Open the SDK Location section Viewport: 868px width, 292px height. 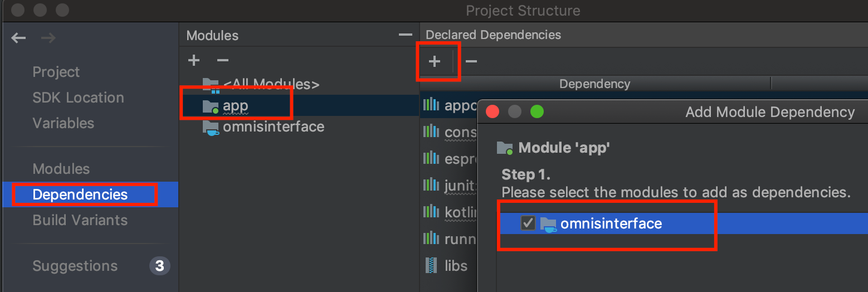pos(78,98)
